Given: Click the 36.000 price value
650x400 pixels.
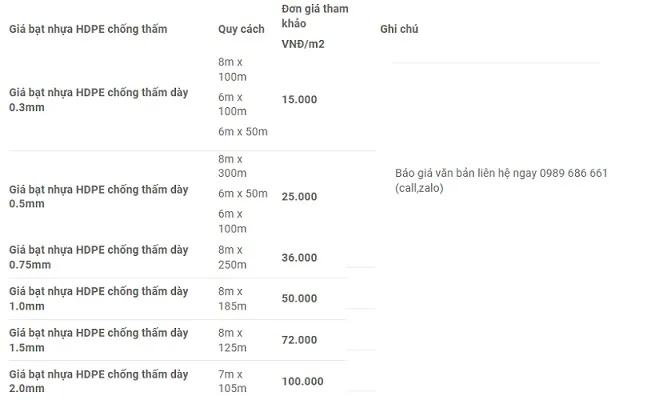Looking at the screenshot, I should pyautogui.click(x=299, y=258).
